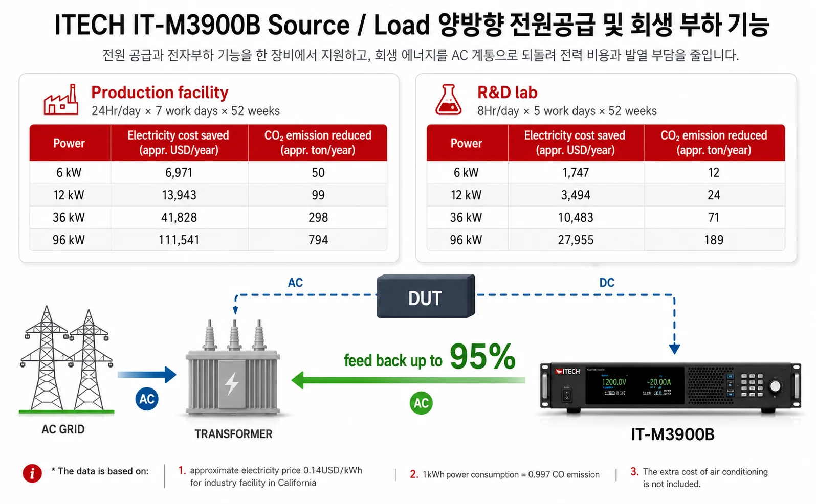The height and width of the screenshot is (504, 816).
Task: Click the blue DC label above the dashed line
Action: tap(607, 283)
